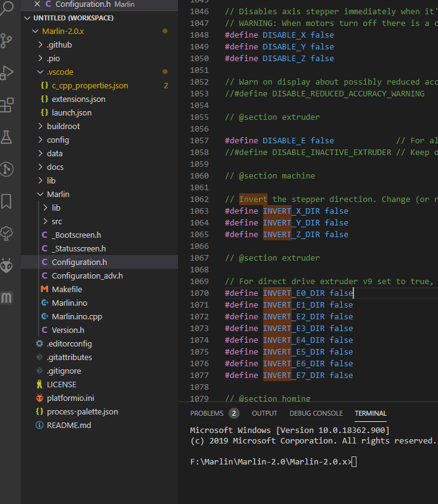Open the PlatformIO alien icon
438x504 pixels.
(6, 266)
